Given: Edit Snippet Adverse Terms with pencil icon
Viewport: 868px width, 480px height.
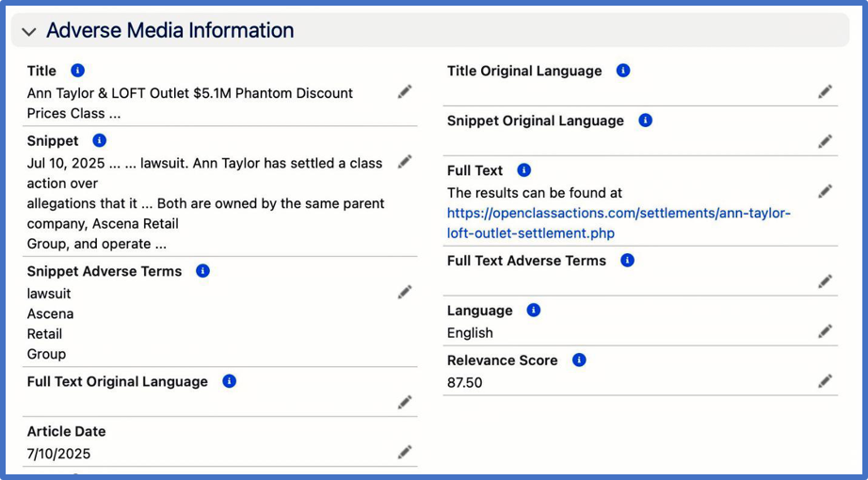Looking at the screenshot, I should coord(405,293).
